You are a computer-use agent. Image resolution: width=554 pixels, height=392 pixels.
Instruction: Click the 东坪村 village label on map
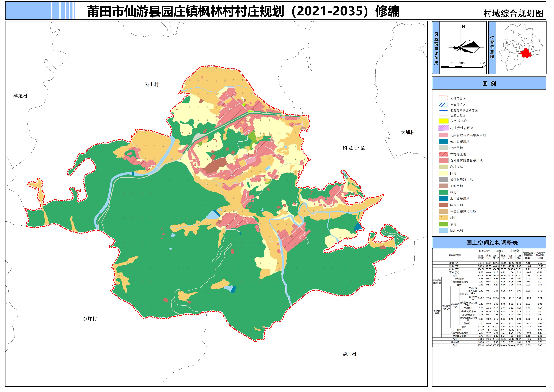[x=90, y=319]
